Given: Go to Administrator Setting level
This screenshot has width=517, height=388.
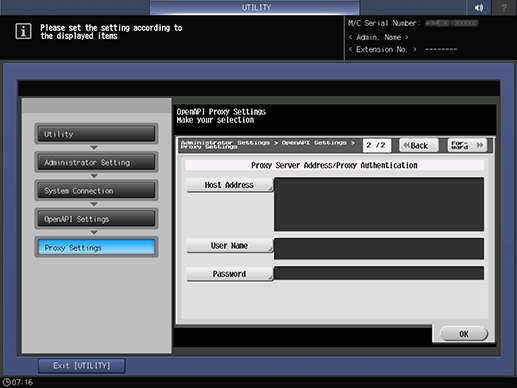Looking at the screenshot, I should tap(96, 162).
